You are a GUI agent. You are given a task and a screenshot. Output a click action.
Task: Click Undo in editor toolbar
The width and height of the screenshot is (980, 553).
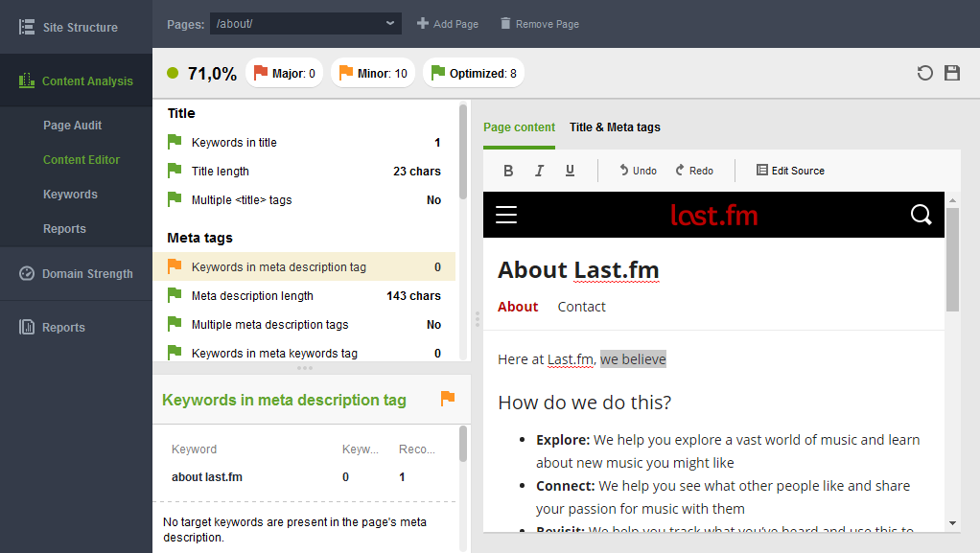(x=638, y=171)
